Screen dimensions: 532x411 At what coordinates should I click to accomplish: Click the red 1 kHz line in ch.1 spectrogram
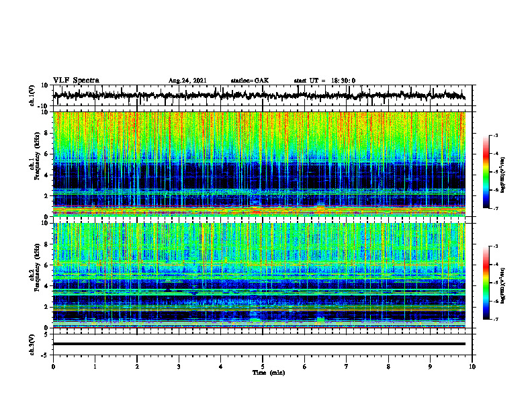click(259, 206)
